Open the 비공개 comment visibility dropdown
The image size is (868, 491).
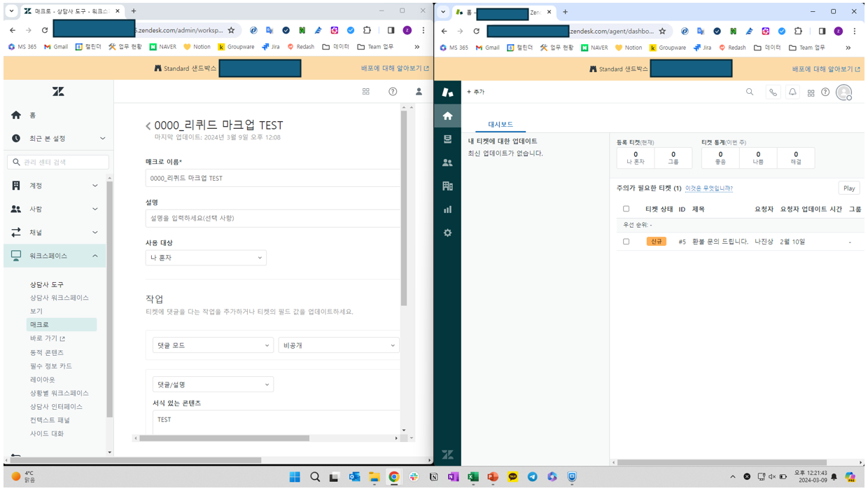(x=339, y=345)
